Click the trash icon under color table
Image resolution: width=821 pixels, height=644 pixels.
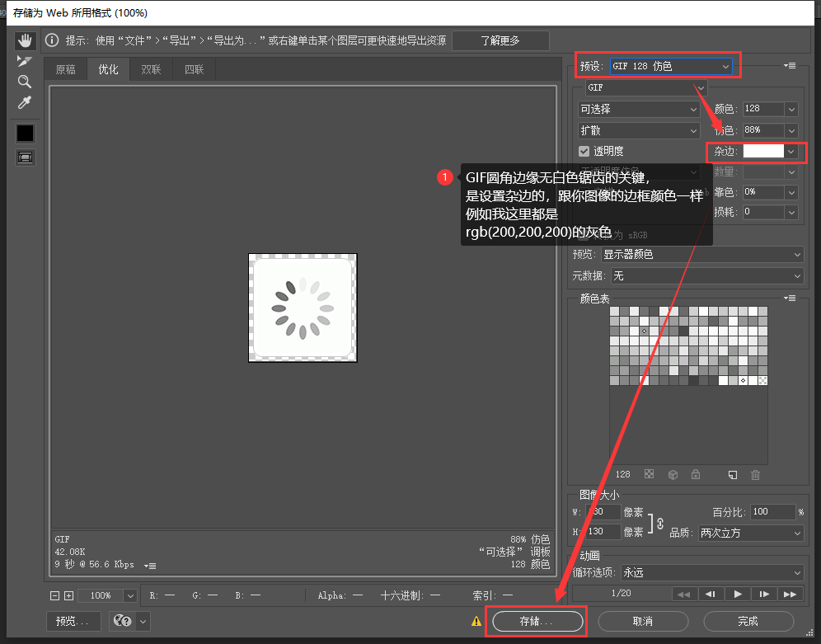click(x=755, y=475)
